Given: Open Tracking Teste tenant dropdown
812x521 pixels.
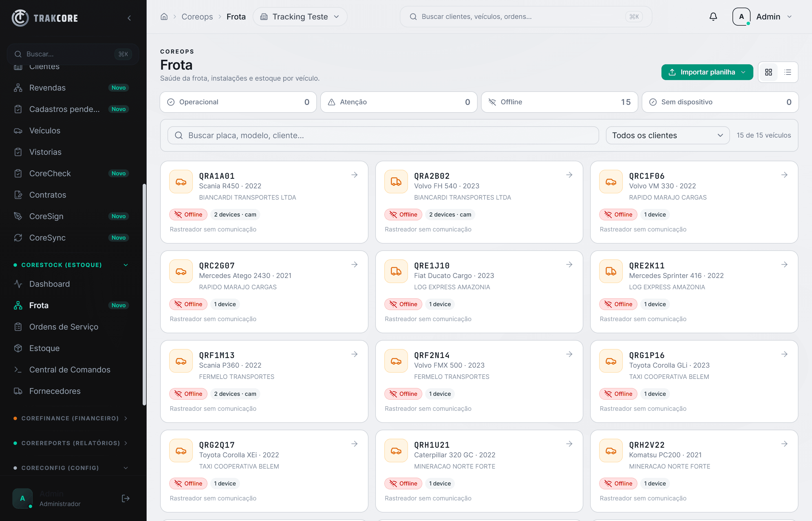Looking at the screenshot, I should point(300,17).
